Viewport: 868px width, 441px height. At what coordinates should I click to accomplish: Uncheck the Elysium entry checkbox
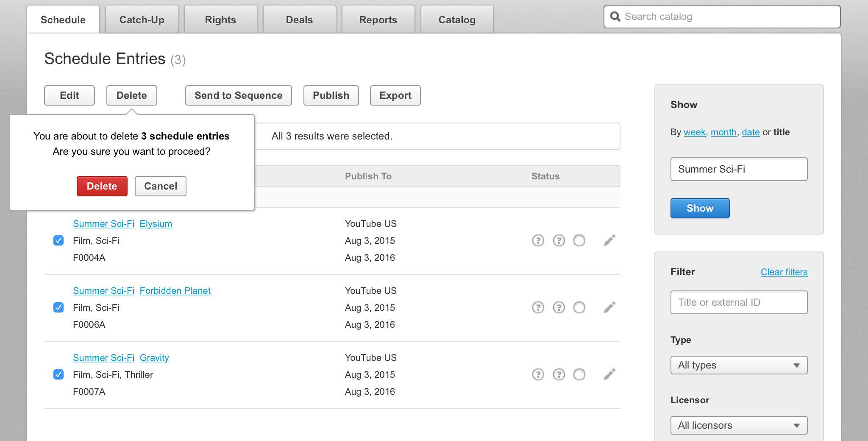[x=58, y=240]
